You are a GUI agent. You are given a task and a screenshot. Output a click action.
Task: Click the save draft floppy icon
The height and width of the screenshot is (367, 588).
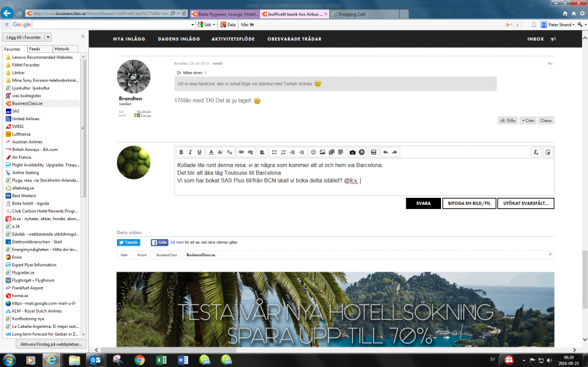click(x=373, y=152)
